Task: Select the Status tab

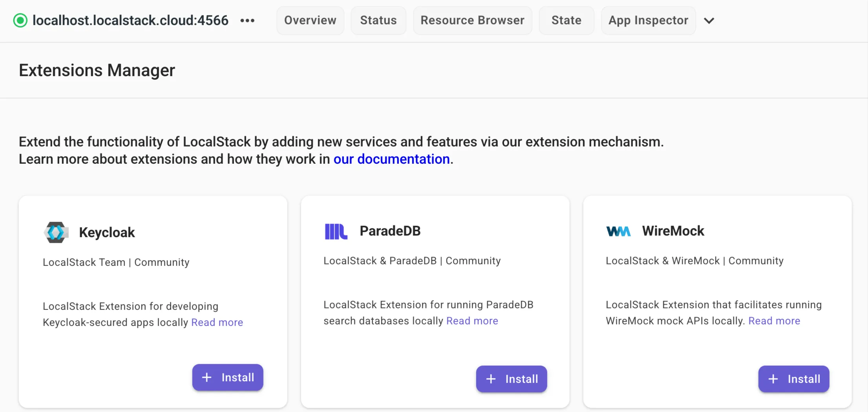Action: pos(378,20)
